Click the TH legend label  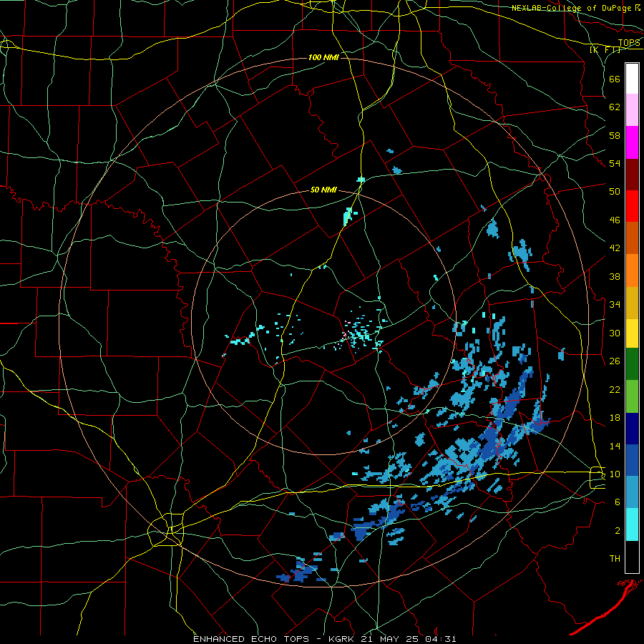point(615,559)
